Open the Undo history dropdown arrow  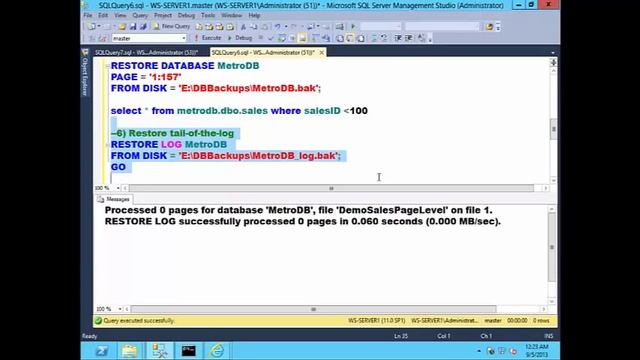click(x=286, y=27)
